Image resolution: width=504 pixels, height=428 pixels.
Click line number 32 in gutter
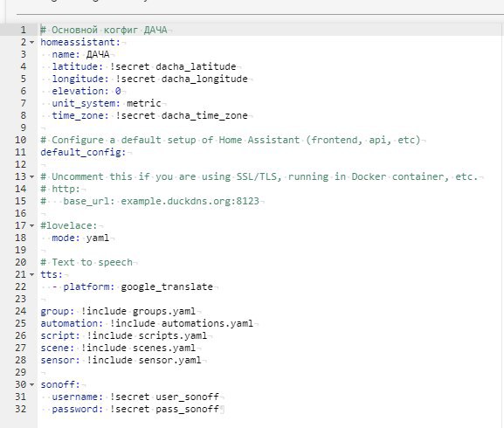21,409
